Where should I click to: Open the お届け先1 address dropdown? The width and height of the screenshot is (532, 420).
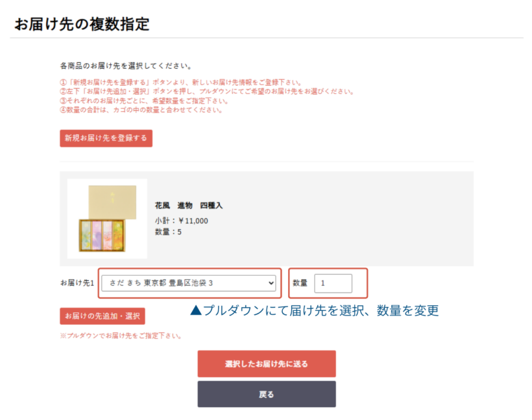click(188, 283)
